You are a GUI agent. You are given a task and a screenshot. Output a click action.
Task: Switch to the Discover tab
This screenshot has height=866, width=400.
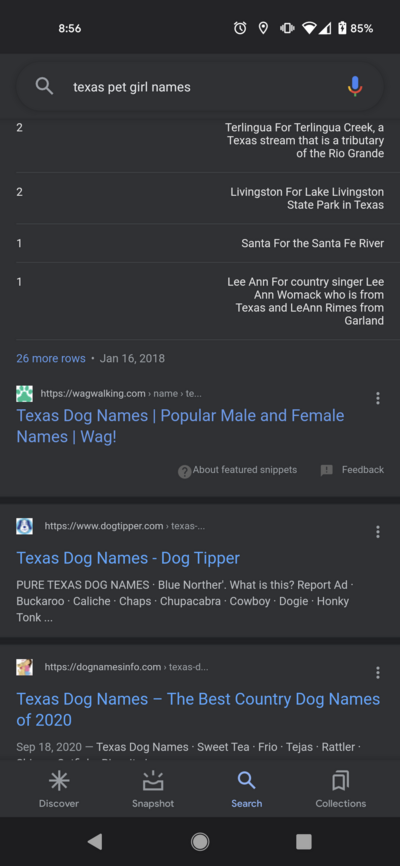pos(59,790)
